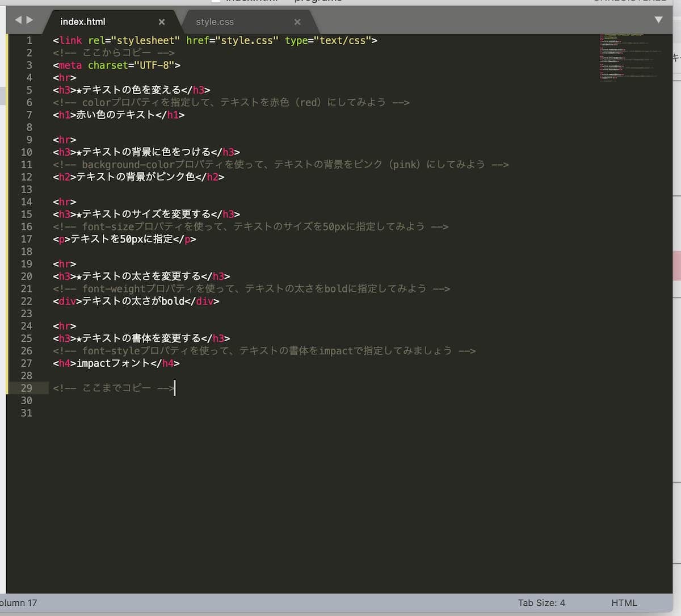The width and height of the screenshot is (681, 616).
Task: Click the h2 テキストの背景がピンク色 line
Action: (138, 177)
